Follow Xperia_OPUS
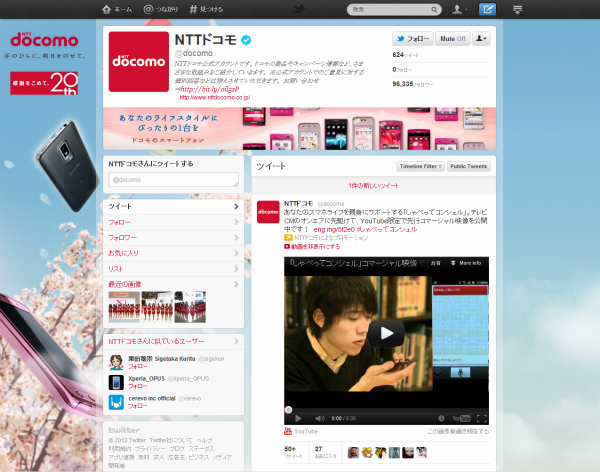Screen dimensions: 600x472 (x=137, y=386)
